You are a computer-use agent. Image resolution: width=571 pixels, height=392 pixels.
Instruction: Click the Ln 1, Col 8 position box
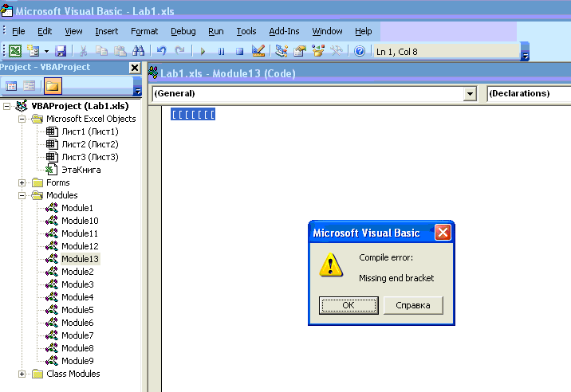[446, 52]
